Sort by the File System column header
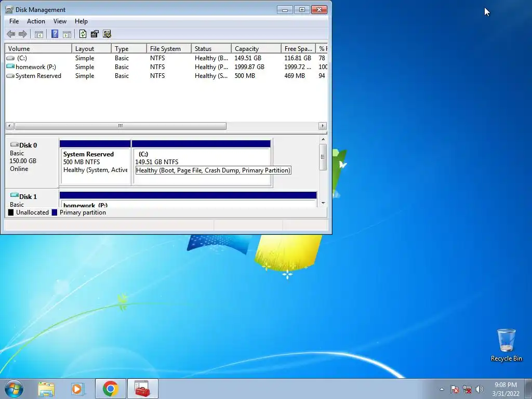Image resolution: width=532 pixels, height=399 pixels. pyautogui.click(x=169, y=48)
